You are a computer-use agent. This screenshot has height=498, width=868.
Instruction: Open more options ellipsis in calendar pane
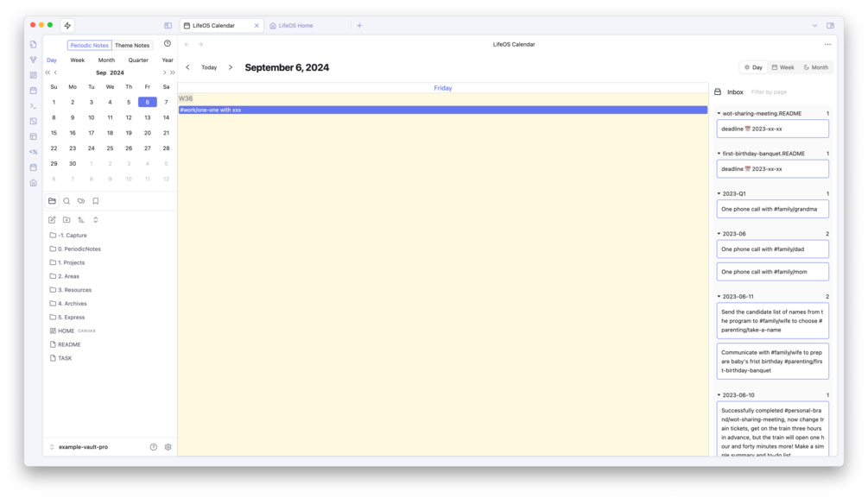tap(827, 44)
